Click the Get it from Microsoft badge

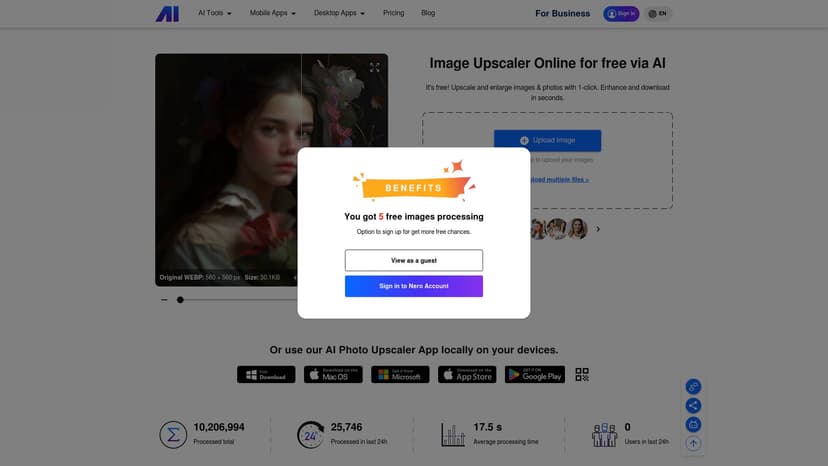[400, 375]
